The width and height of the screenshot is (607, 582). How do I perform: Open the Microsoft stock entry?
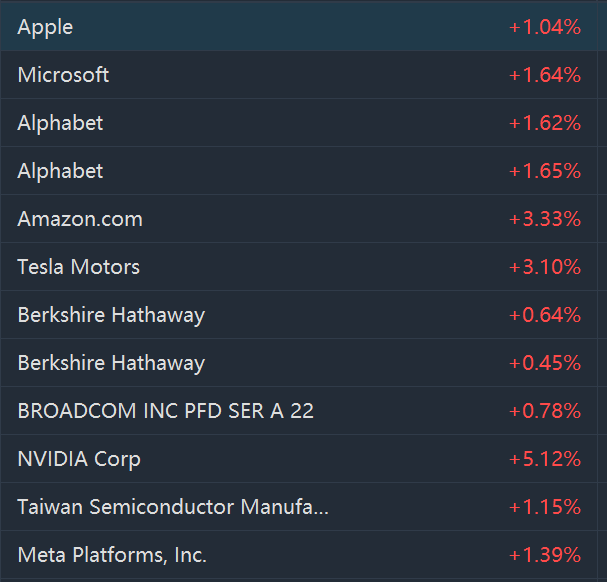pyautogui.click(x=63, y=75)
